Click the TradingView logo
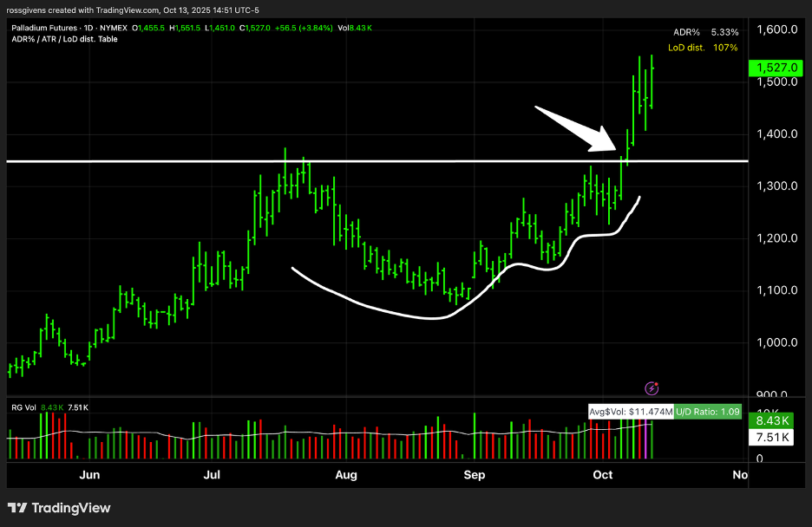The image size is (812, 527). point(59,508)
